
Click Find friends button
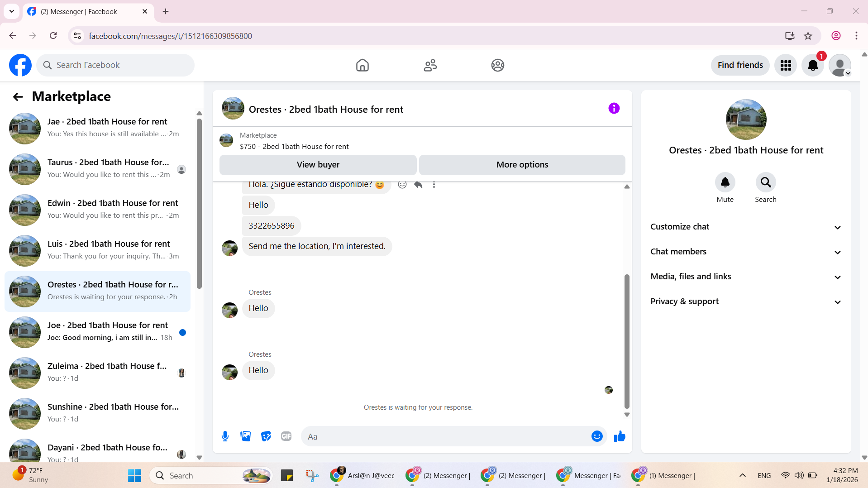point(740,65)
